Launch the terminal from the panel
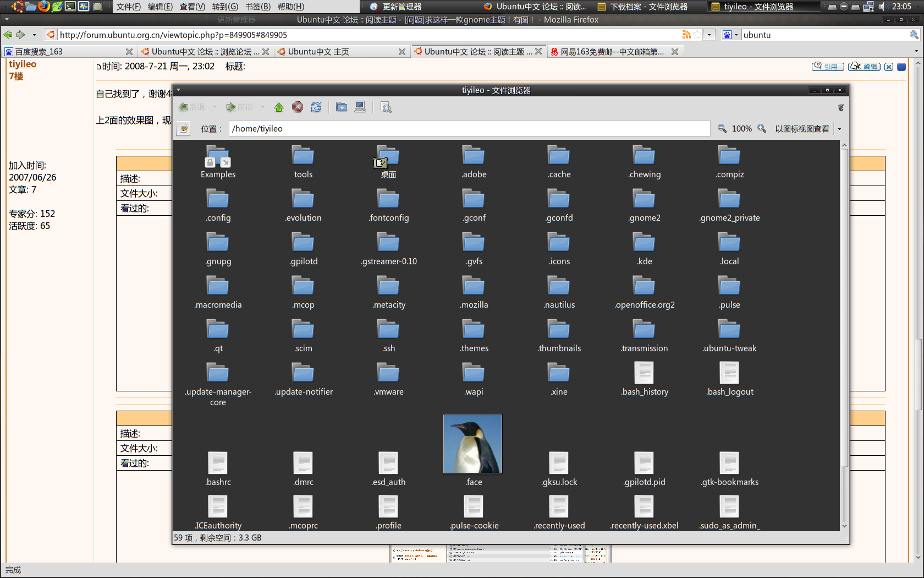 (x=70, y=7)
